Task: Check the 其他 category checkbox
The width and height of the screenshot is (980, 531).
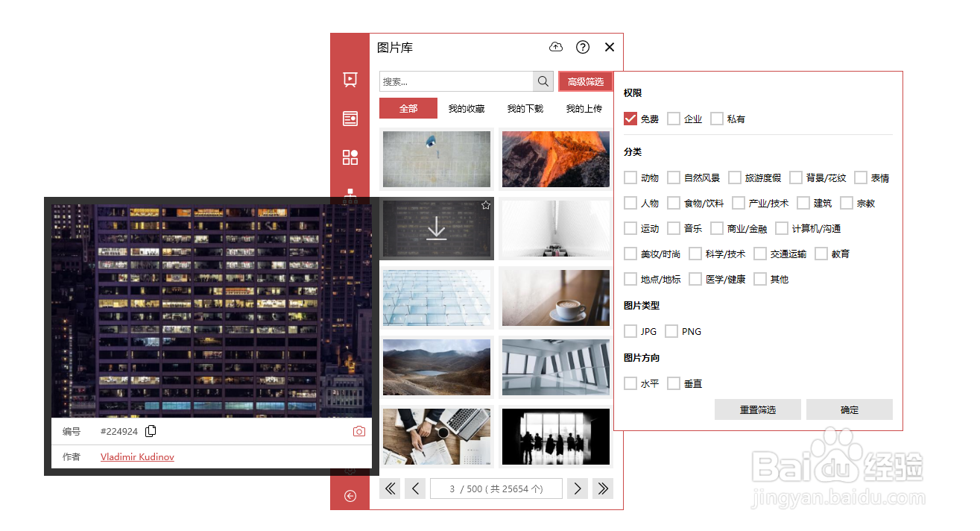Action: 760,279
